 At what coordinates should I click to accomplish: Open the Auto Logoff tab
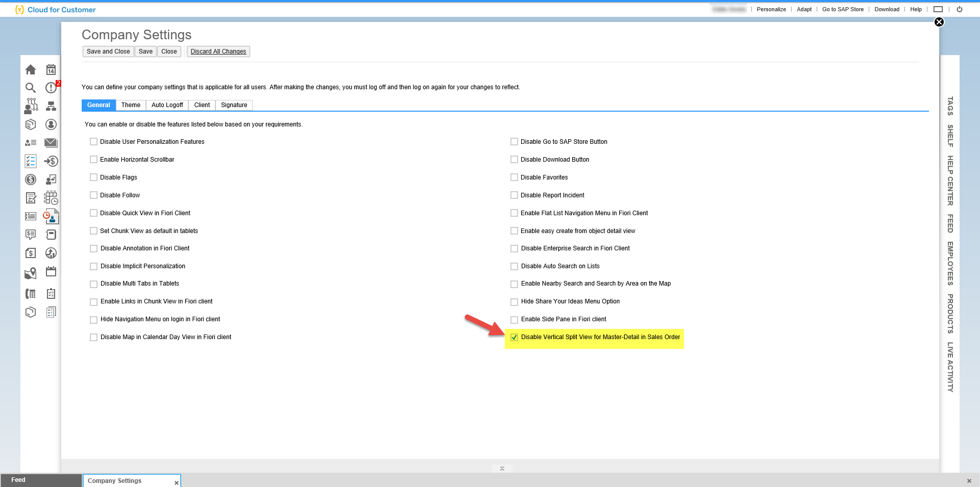pos(167,105)
